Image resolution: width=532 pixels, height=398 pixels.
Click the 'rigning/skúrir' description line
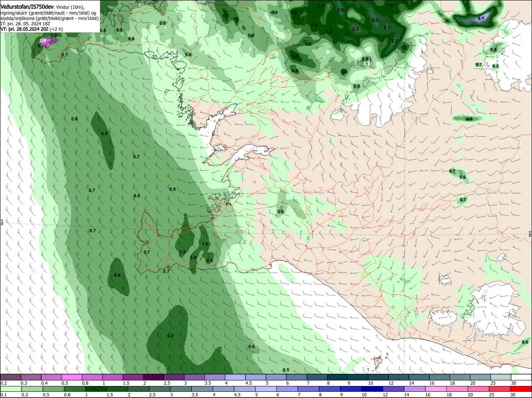click(48, 13)
